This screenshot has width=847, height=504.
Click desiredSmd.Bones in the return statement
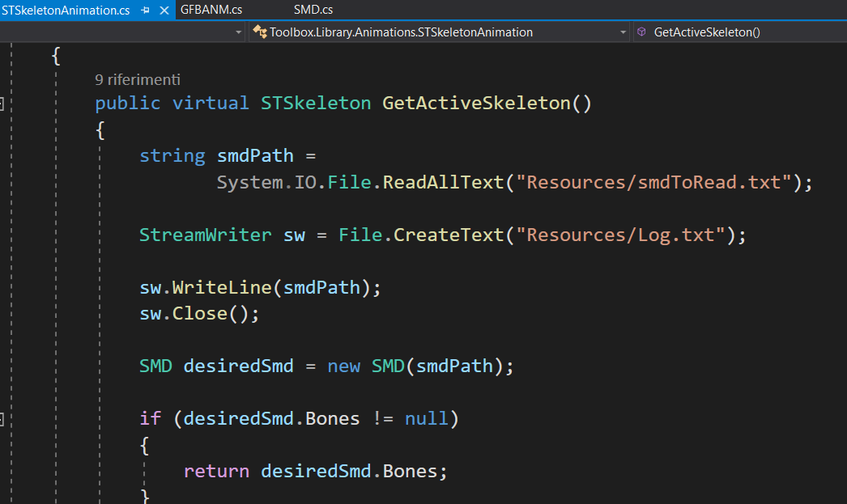point(349,472)
